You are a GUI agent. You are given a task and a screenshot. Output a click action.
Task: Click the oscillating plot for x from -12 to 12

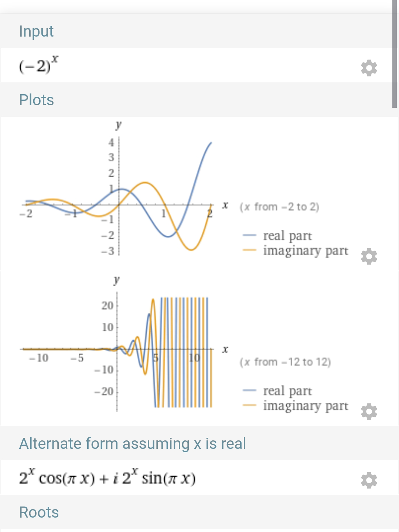tap(118, 349)
